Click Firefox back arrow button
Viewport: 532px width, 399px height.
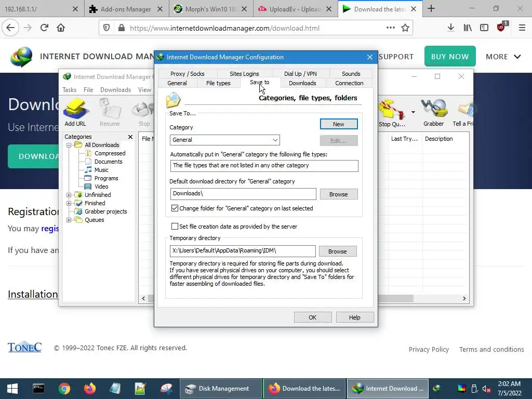pyautogui.click(x=10, y=28)
